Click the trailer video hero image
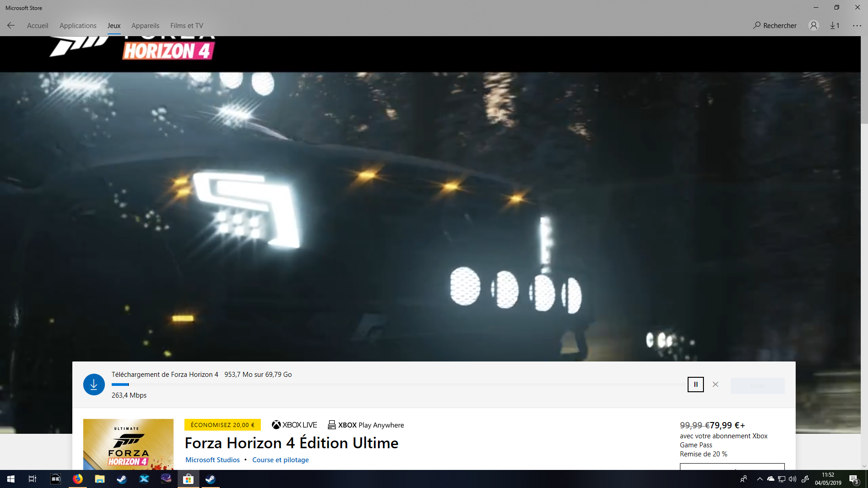868x488 pixels. [x=430, y=217]
